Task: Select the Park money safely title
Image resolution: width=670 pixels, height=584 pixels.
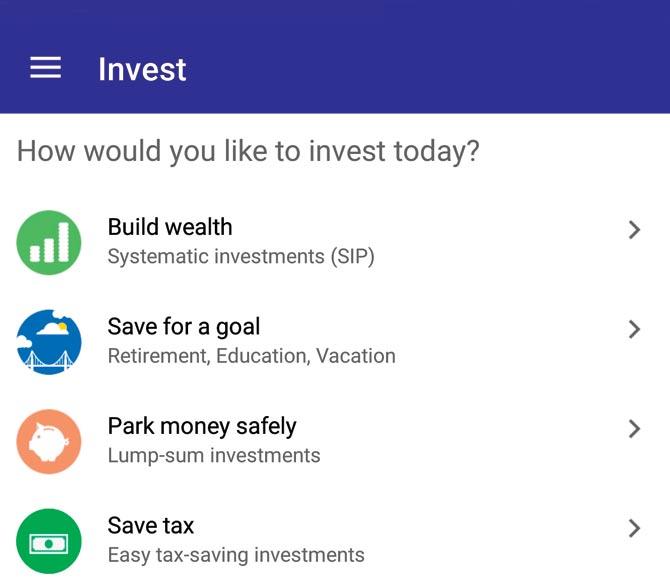Action: [202, 427]
